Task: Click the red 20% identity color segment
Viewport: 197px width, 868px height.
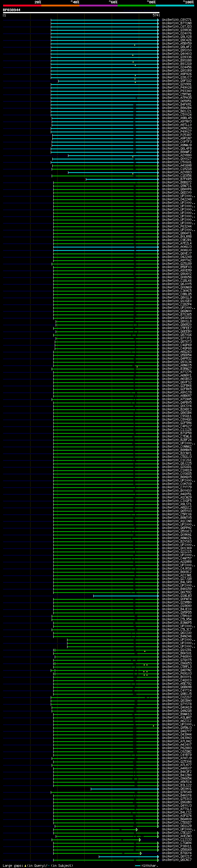Action: click(22, 6)
